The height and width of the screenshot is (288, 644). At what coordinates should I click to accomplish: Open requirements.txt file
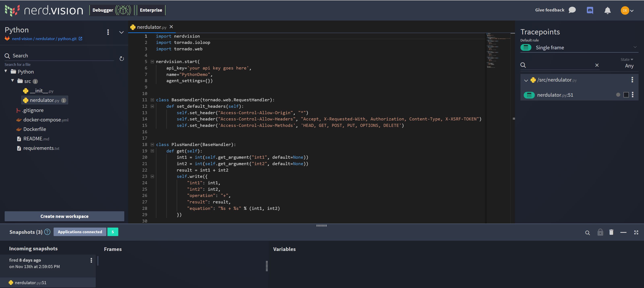coord(38,148)
